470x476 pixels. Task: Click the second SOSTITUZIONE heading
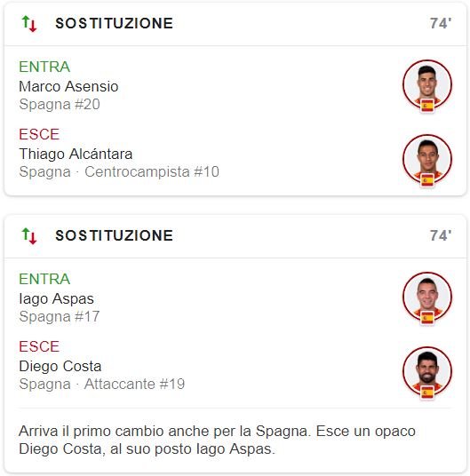pyautogui.click(x=114, y=236)
